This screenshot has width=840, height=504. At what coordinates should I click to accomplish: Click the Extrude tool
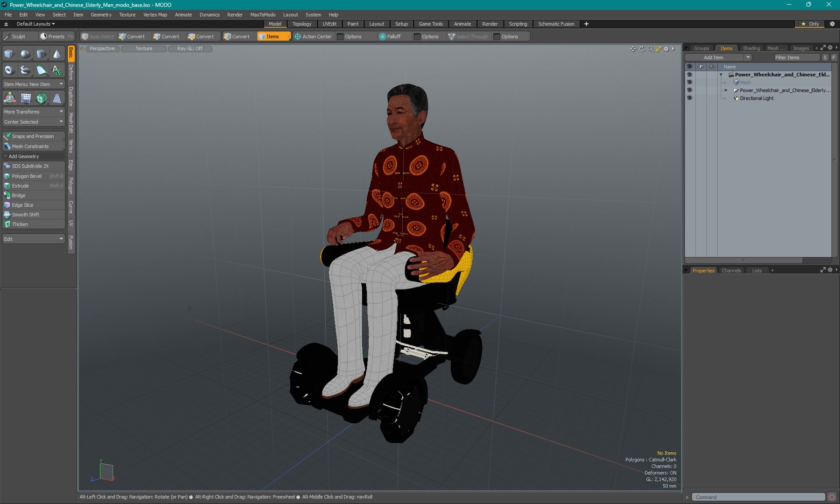(33, 186)
